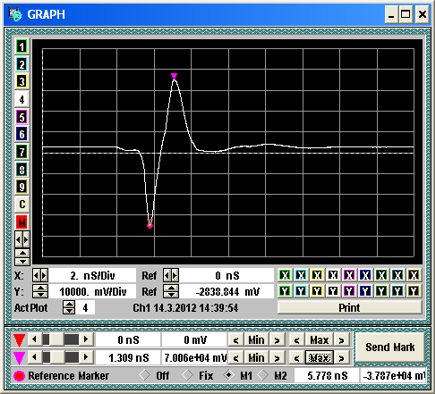Click next-max arrow for magenta marker
The height and width of the screenshot is (394, 435).
pos(341,358)
